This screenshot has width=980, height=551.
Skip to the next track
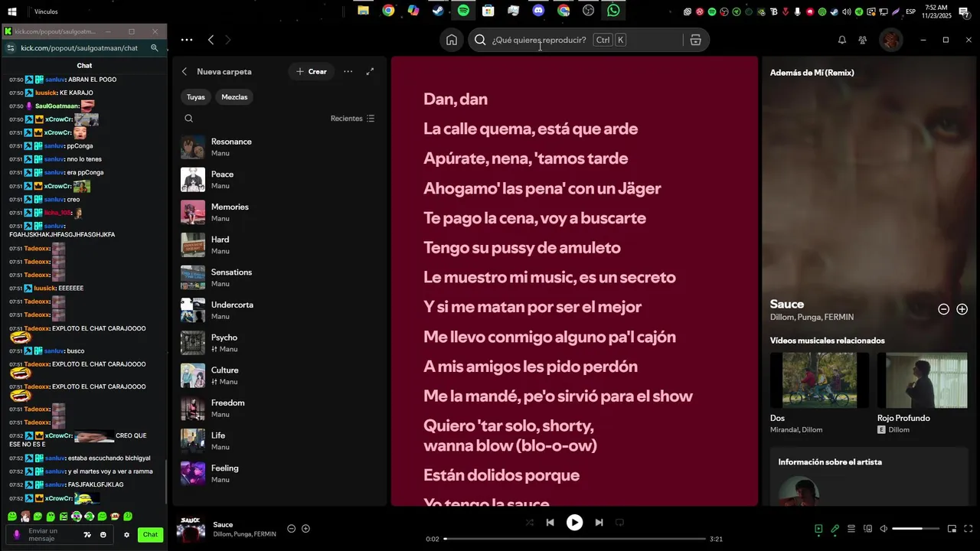[x=599, y=523]
